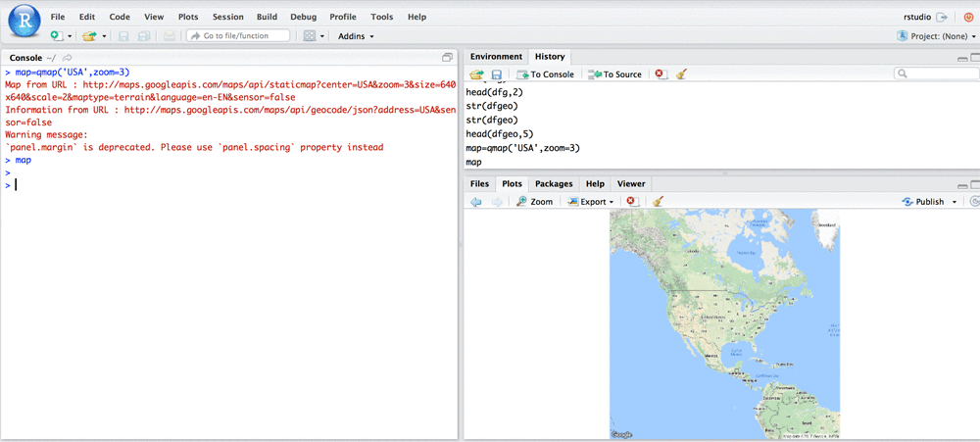The height and width of the screenshot is (442, 980).
Task: Open the Session menu
Action: tap(228, 17)
